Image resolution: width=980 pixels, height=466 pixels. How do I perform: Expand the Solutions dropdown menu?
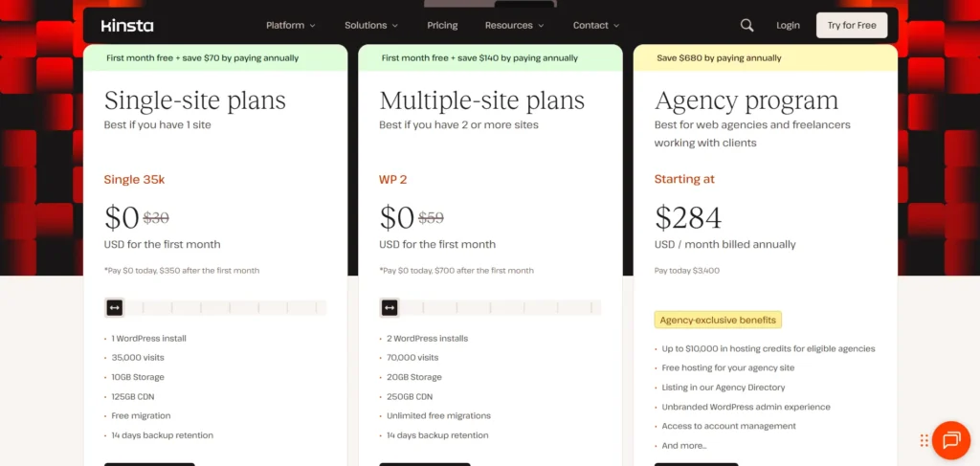[x=371, y=25]
